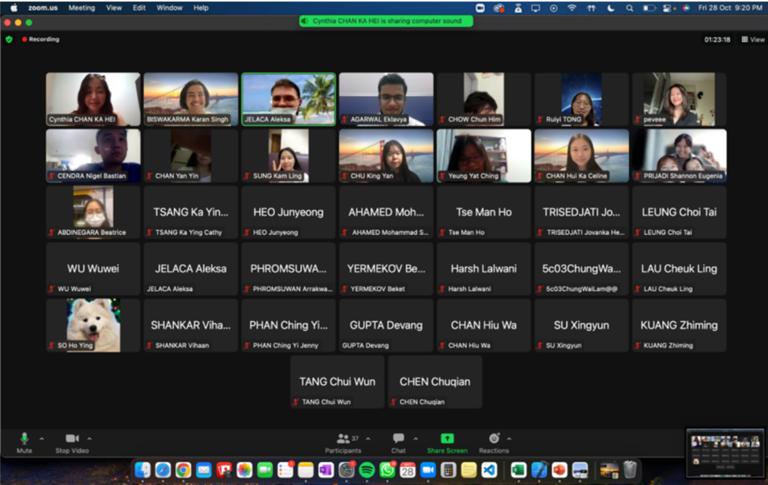Click the meeting timer 01:23:18
The image size is (768, 485).
717,40
